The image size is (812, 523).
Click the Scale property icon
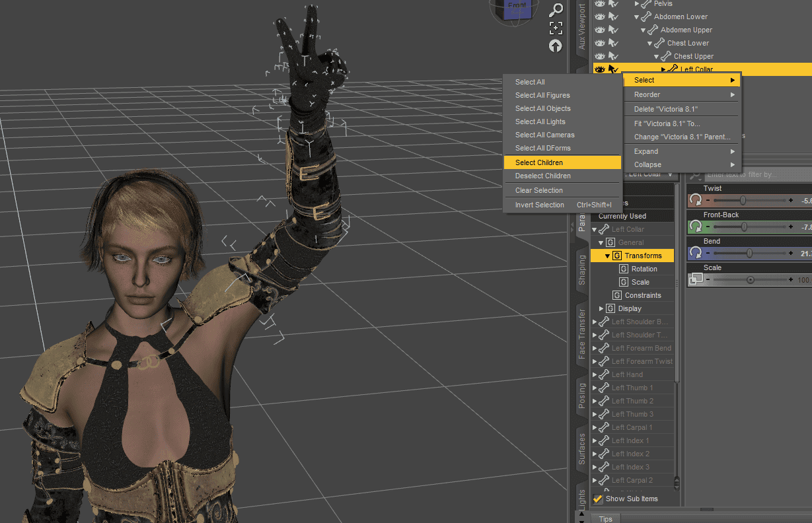[x=695, y=279]
